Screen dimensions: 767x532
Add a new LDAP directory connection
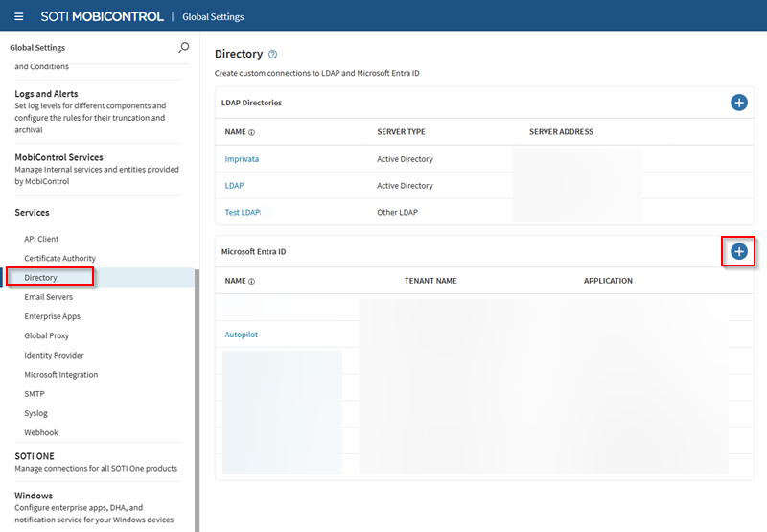point(738,103)
